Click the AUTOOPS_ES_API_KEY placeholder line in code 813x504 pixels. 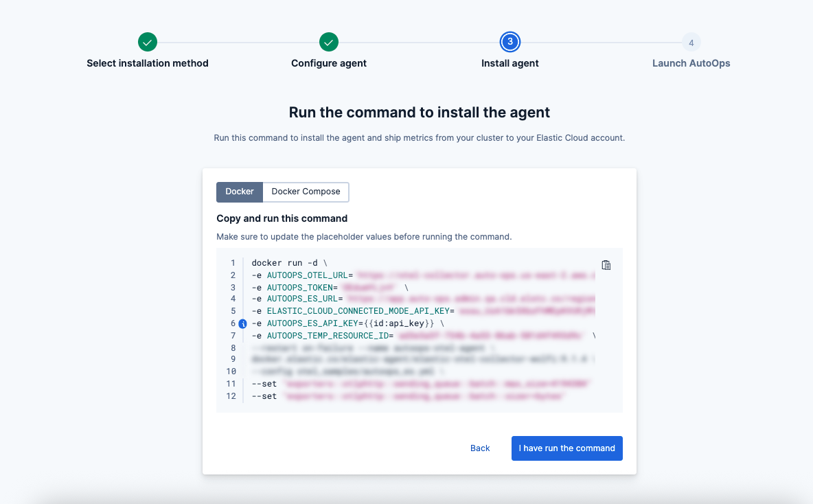pyautogui.click(x=348, y=323)
